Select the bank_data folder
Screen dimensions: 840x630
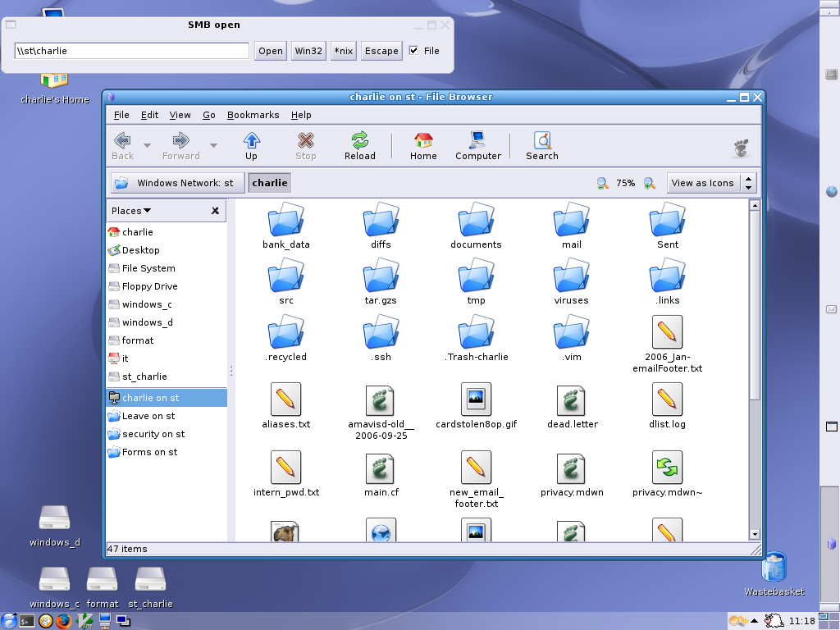coord(285,221)
